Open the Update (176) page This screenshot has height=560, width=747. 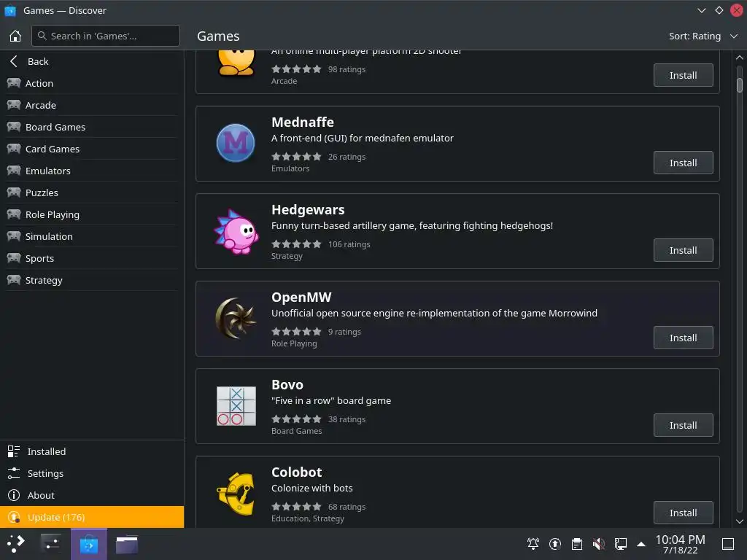pyautogui.click(x=92, y=517)
